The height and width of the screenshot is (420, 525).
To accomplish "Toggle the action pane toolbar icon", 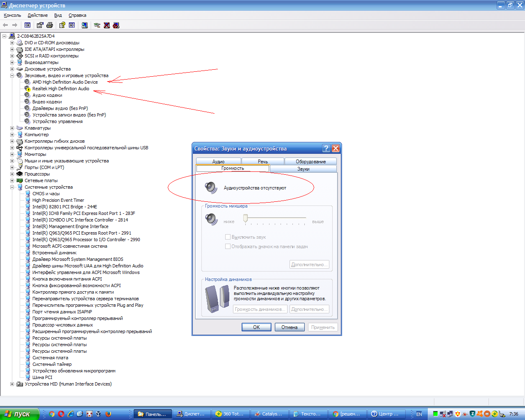I will (72, 25).
